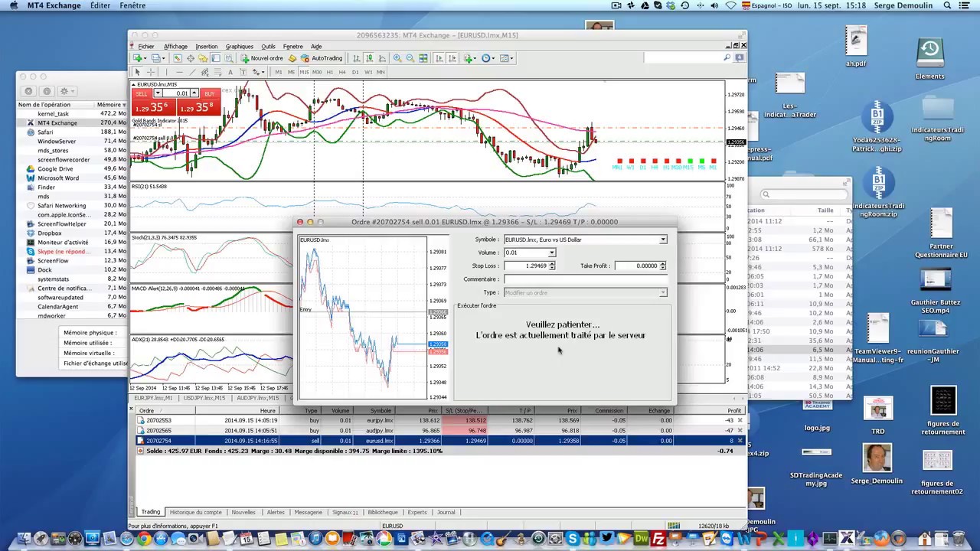Click the Stop Loss stepper arrows
Screen dimensions: 980x551
pos(551,266)
